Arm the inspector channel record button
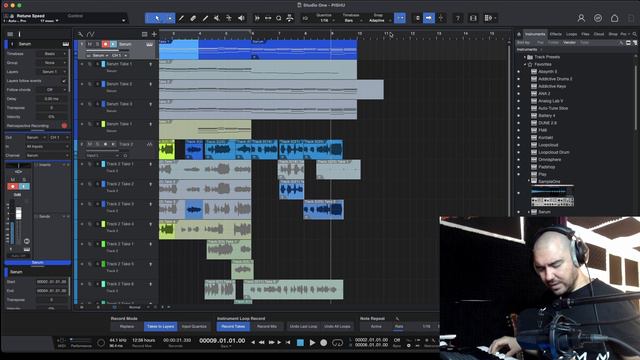This screenshot has height=360, width=640. pyautogui.click(x=13, y=187)
